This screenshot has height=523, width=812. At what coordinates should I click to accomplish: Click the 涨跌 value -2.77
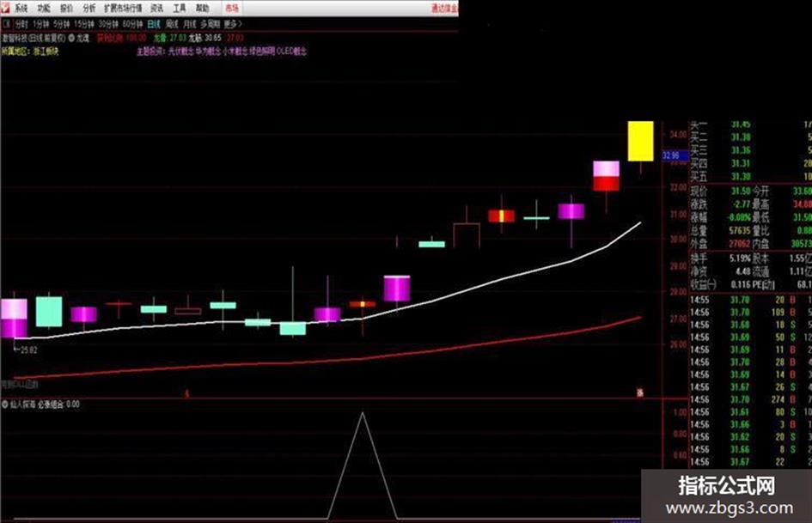pos(742,204)
